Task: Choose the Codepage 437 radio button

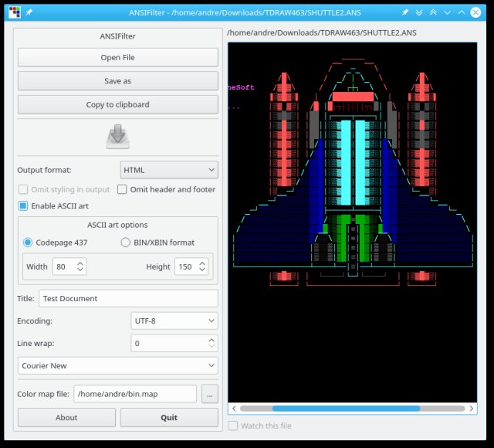Action: point(29,243)
